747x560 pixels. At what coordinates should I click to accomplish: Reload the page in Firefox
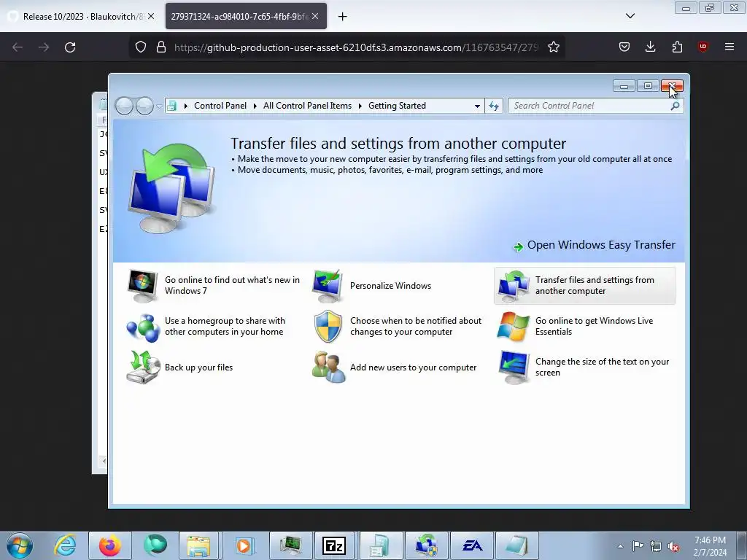coord(70,47)
